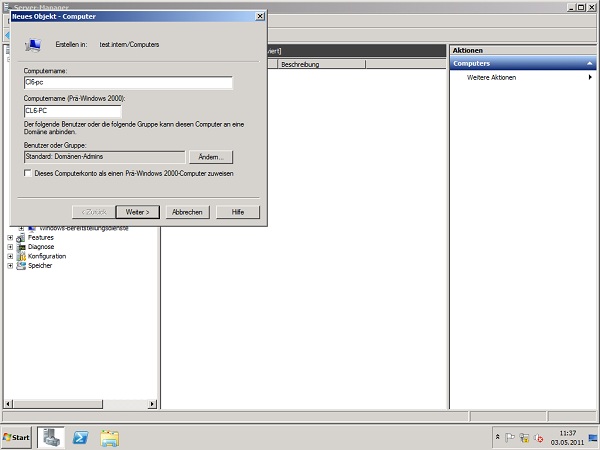Close the Neues Objekt - Computer dialog
600x450 pixels.
(260, 16)
